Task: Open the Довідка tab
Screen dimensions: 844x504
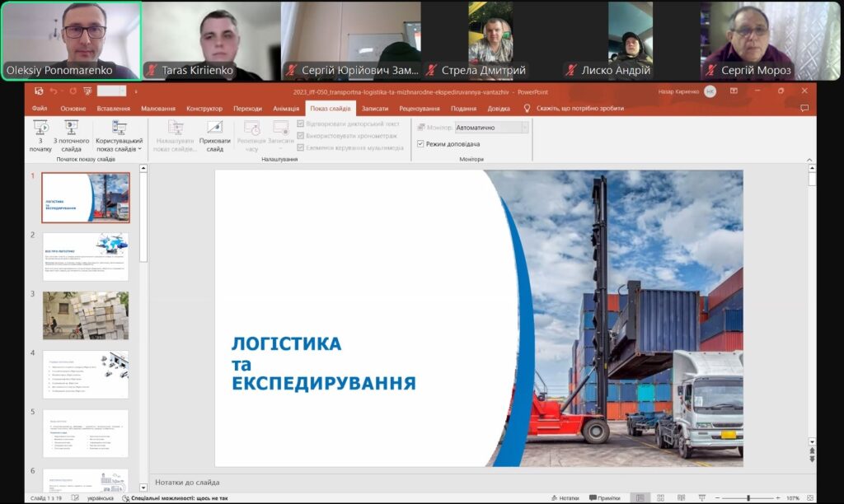Action: (x=499, y=108)
